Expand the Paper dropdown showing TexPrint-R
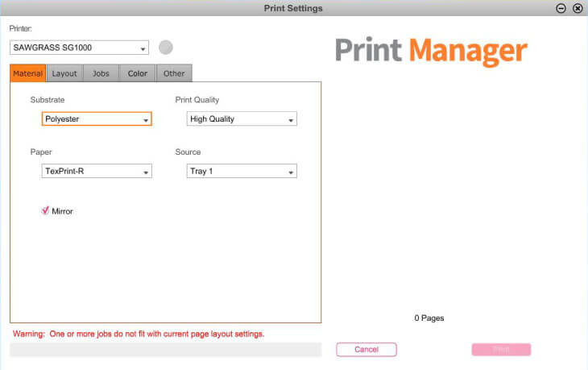 tap(97, 171)
